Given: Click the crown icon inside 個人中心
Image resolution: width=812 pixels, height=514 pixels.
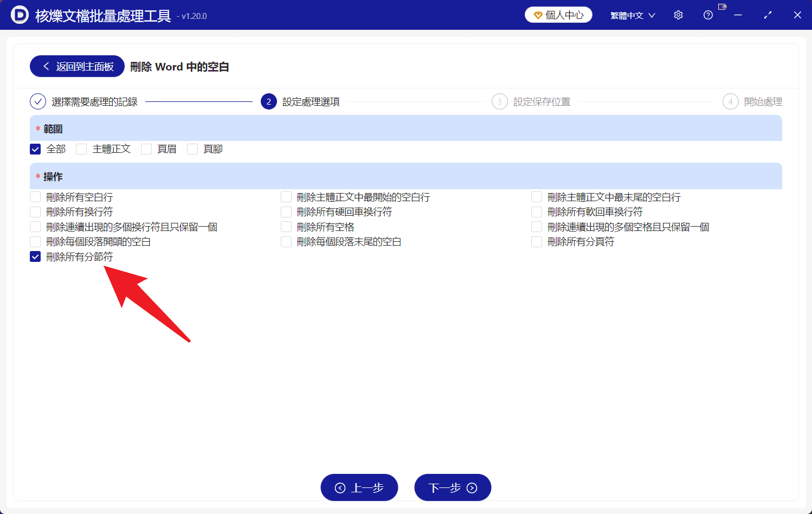Looking at the screenshot, I should [537, 15].
